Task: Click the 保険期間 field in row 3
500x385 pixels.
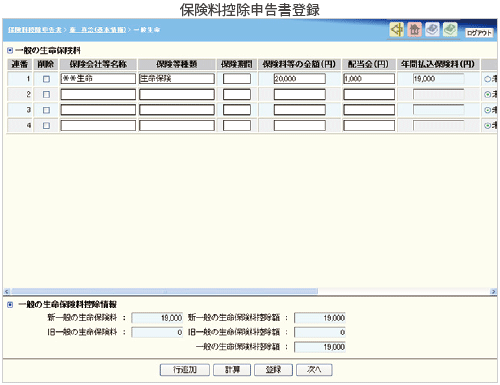Action: click(237, 110)
